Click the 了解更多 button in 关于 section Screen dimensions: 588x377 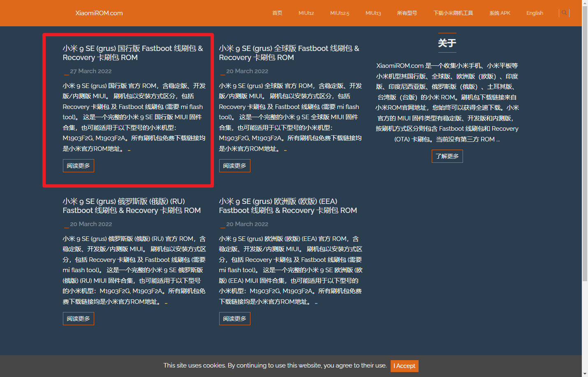tap(447, 156)
